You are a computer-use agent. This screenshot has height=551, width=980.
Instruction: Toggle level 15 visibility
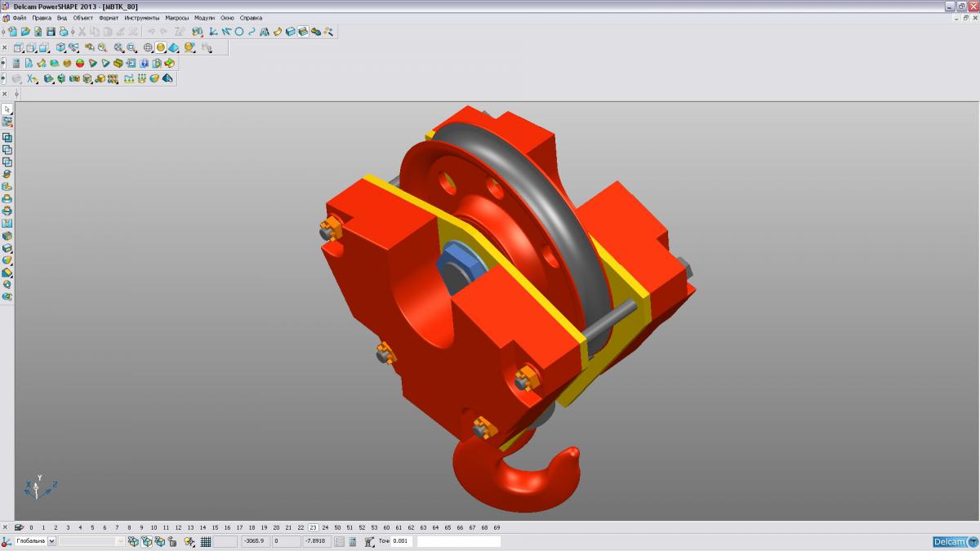215,527
